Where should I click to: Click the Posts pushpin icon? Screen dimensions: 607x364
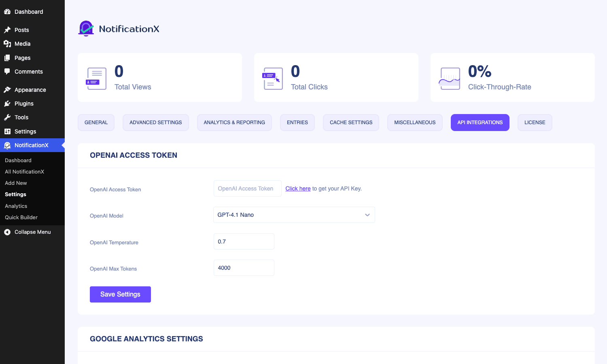point(7,30)
